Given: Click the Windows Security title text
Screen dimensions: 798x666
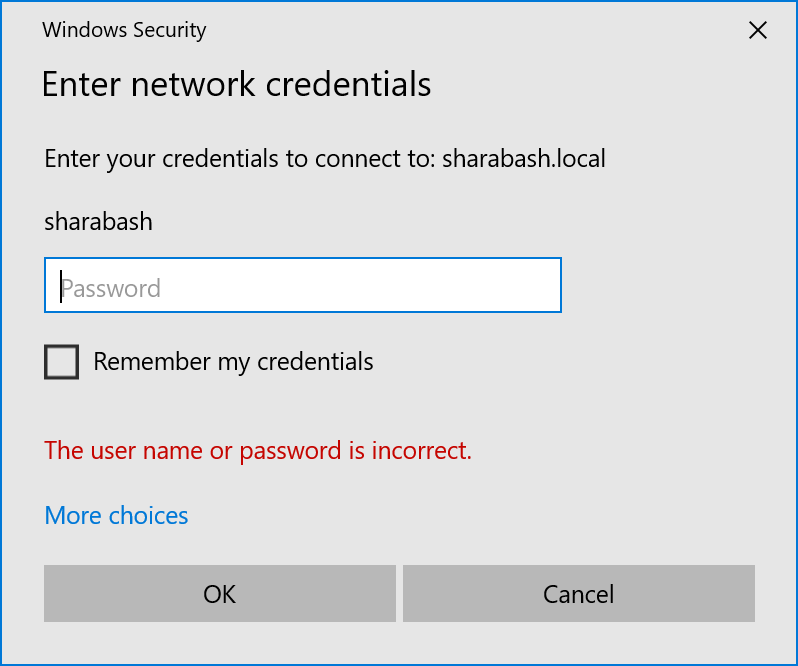Looking at the screenshot, I should coord(124,30).
